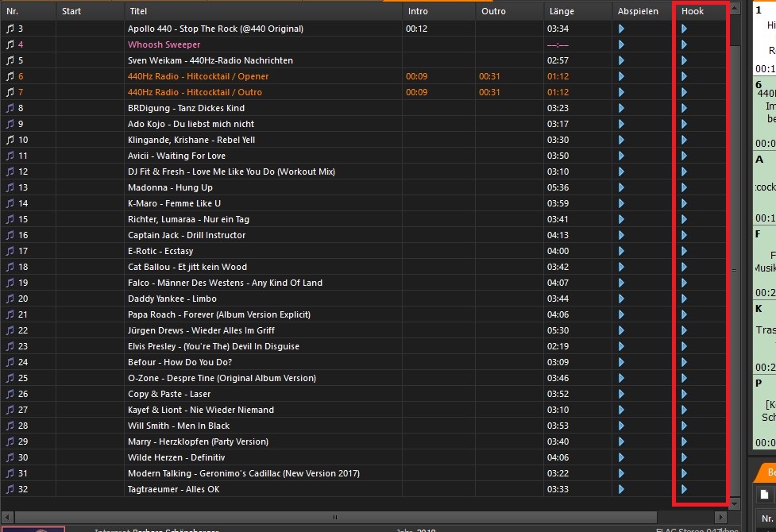Image resolution: width=776 pixels, height=532 pixels.
Task: Preview hook for Marry - Herzklopfen
Action: (x=684, y=441)
